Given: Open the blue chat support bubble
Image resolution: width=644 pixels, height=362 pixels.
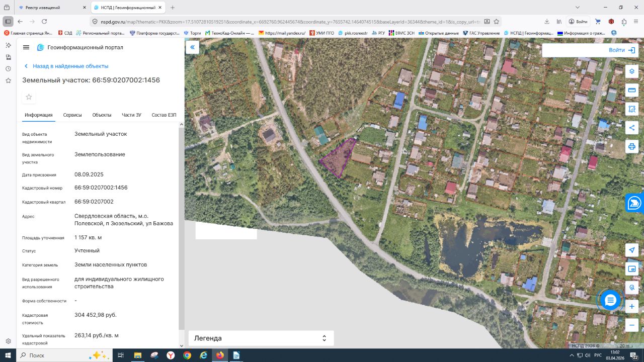Looking at the screenshot, I should click(x=610, y=300).
